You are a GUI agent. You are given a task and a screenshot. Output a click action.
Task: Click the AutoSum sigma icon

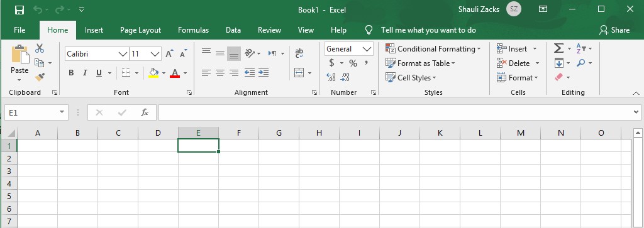[x=558, y=48]
